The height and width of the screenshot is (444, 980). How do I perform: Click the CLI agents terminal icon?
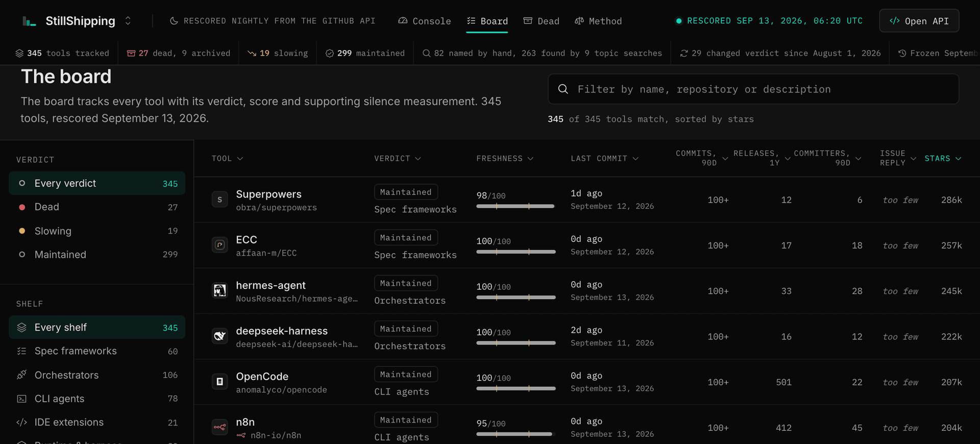point(21,399)
